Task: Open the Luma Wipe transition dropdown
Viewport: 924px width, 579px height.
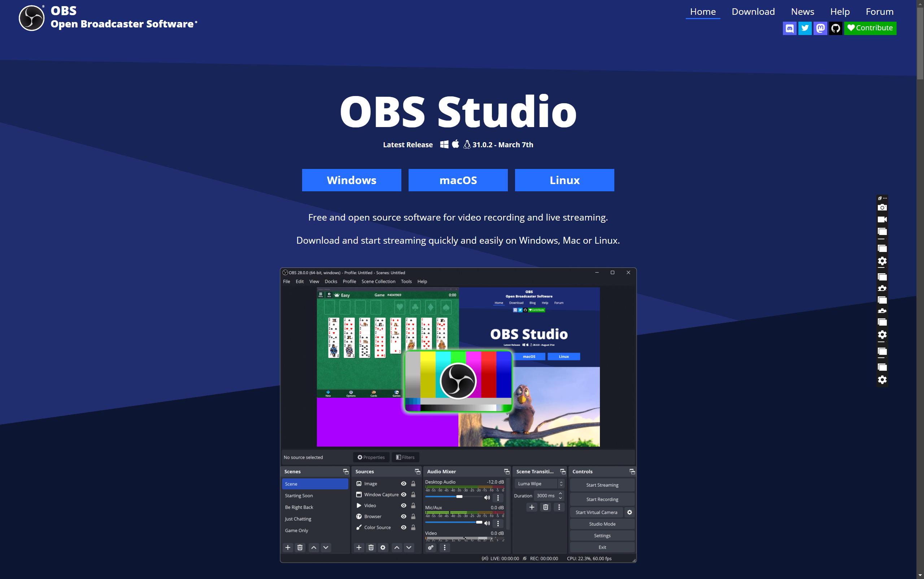Action: 562,484
